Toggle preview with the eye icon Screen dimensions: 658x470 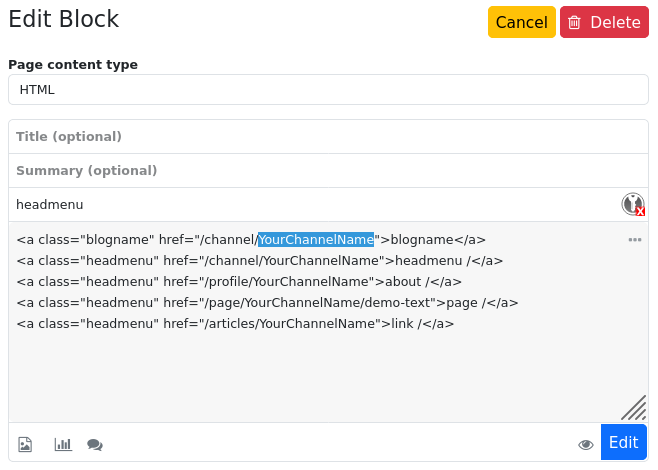click(586, 444)
